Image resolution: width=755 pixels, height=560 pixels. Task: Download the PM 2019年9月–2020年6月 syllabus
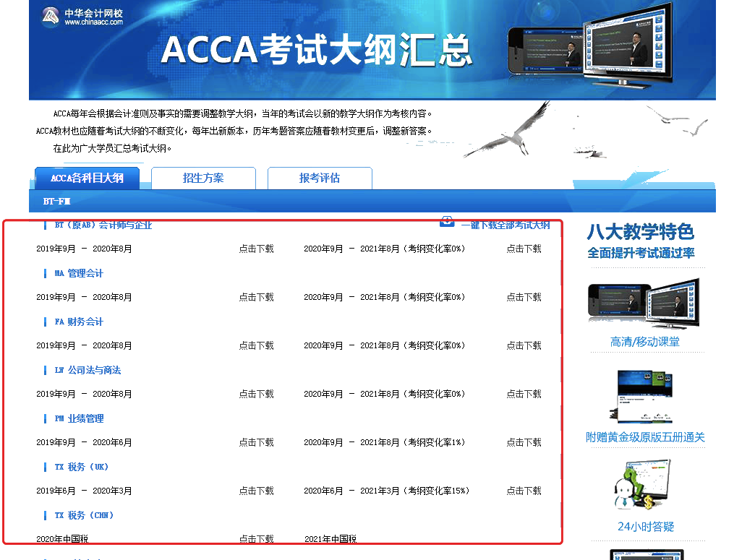pos(256,442)
